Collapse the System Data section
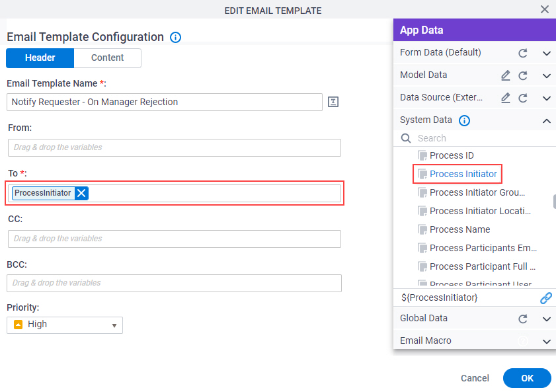This screenshot has width=556, height=392. pyautogui.click(x=547, y=121)
